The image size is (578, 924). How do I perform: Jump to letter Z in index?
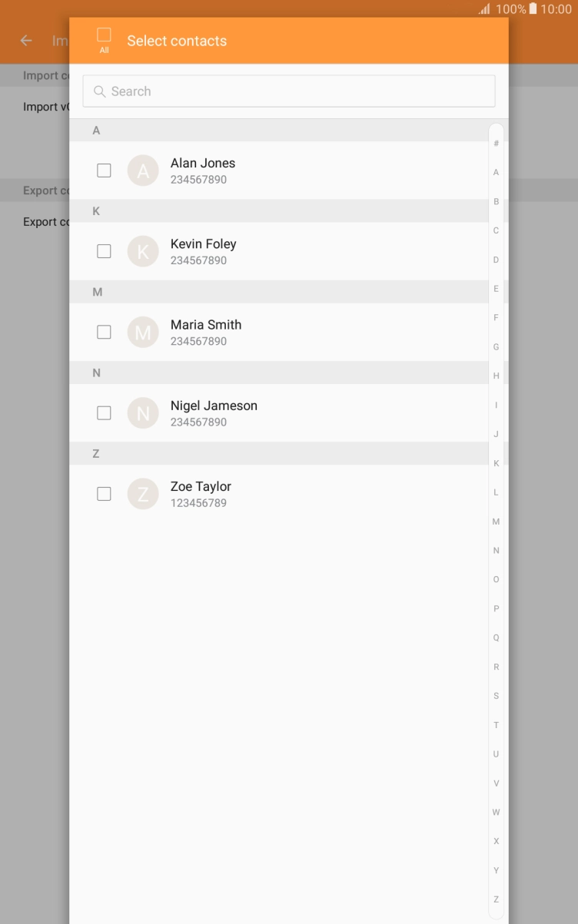496,899
